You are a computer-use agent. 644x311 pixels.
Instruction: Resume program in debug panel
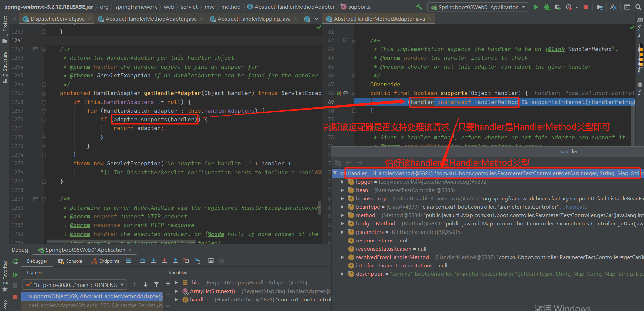click(x=15, y=275)
